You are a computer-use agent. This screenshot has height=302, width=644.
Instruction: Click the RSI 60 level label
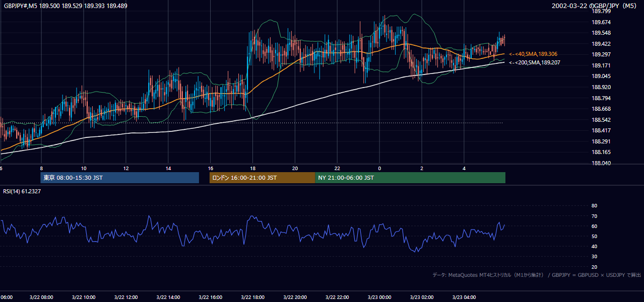pyautogui.click(x=594, y=226)
